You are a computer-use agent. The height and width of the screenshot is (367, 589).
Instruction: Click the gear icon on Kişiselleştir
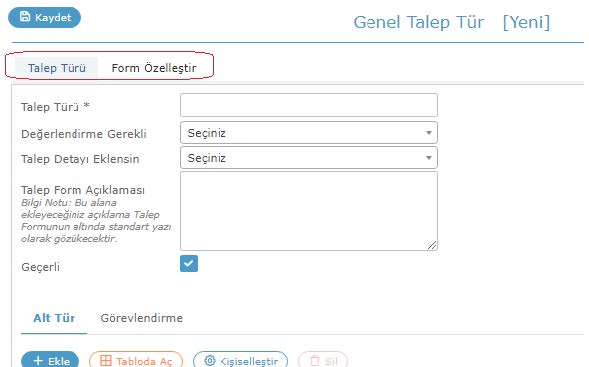click(x=210, y=361)
